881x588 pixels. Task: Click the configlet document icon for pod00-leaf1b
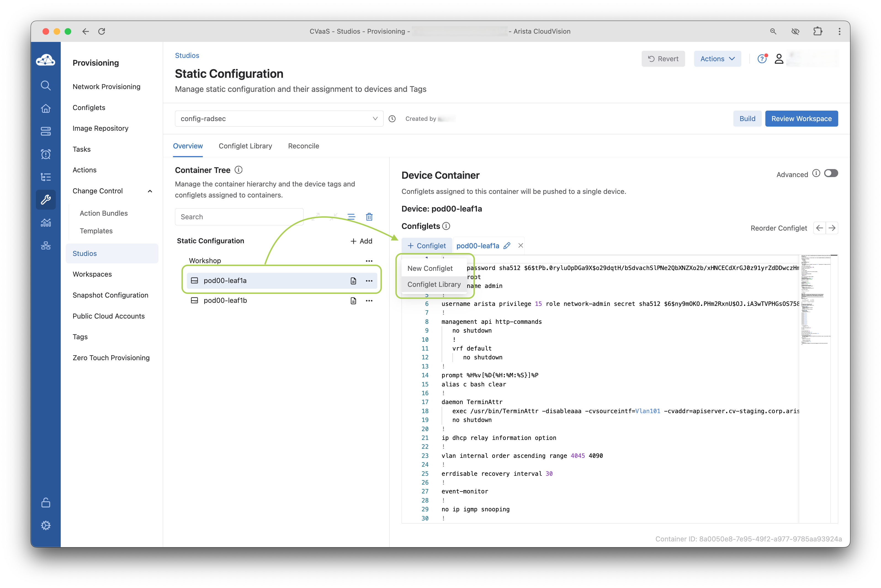(353, 301)
